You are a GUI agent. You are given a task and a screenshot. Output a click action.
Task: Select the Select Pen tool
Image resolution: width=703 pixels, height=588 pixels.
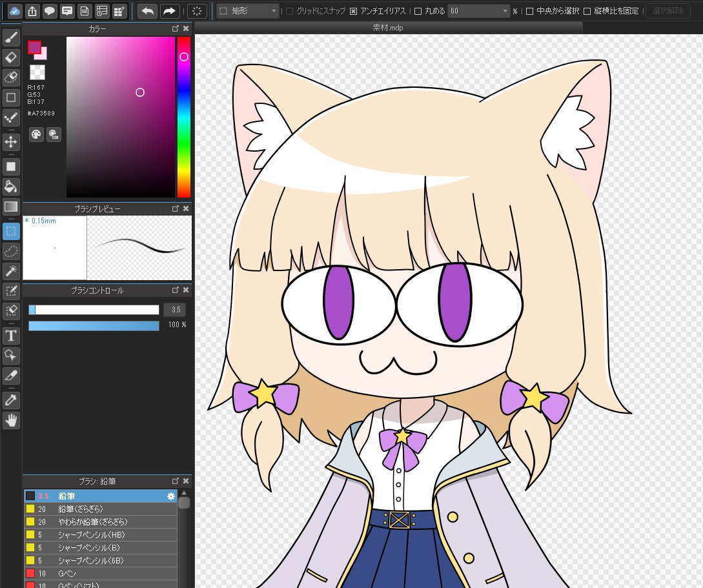pyautogui.click(x=11, y=291)
